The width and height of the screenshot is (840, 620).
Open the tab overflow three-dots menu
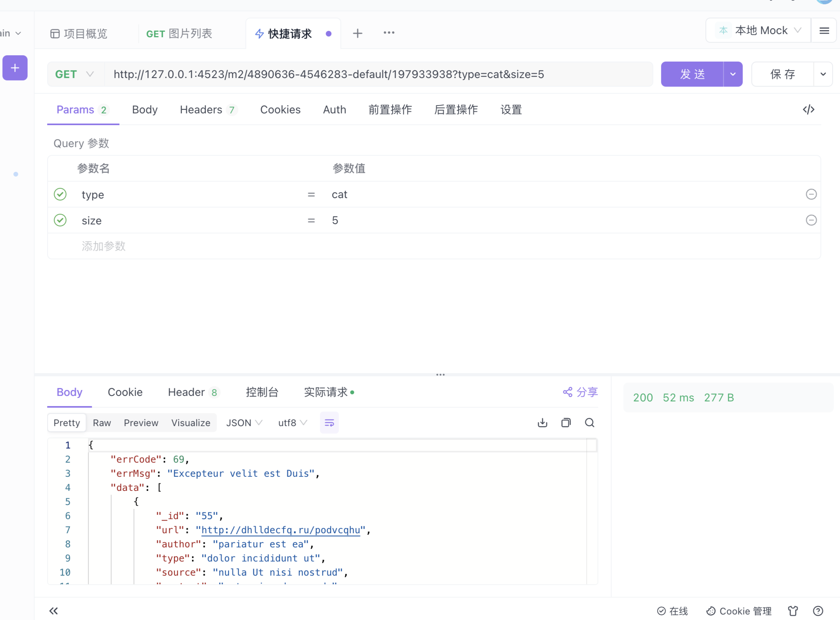pos(389,33)
